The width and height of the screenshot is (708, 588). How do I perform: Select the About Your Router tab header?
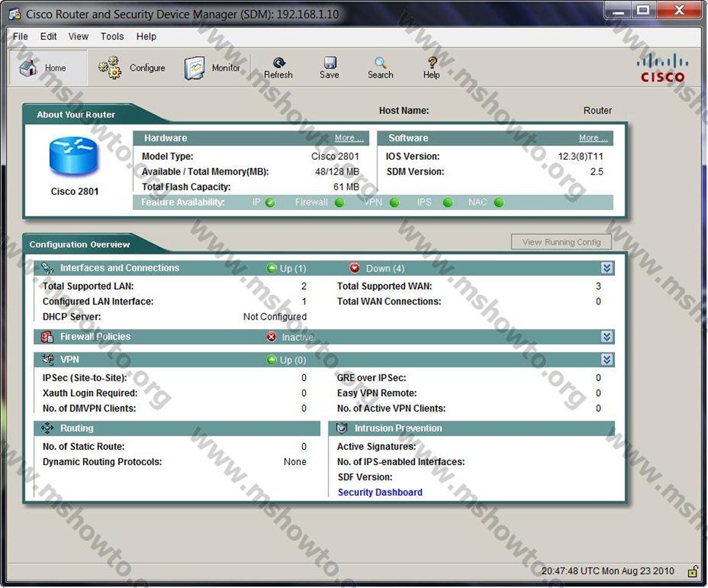[x=76, y=115]
